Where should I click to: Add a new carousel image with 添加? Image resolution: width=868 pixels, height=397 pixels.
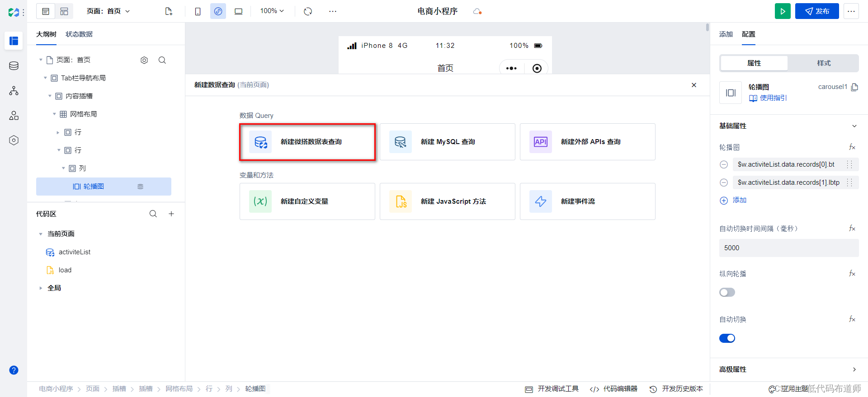[x=733, y=201]
